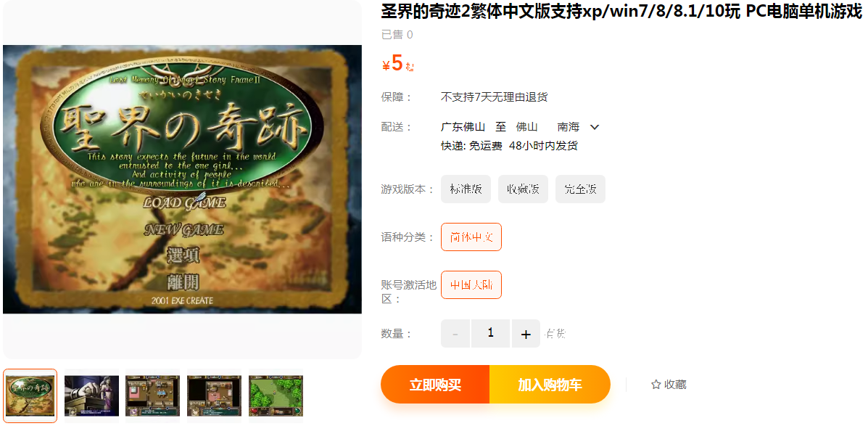Image resolution: width=868 pixels, height=426 pixels.
Task: Toggle 中国大陆 activation region option
Action: pos(471,284)
